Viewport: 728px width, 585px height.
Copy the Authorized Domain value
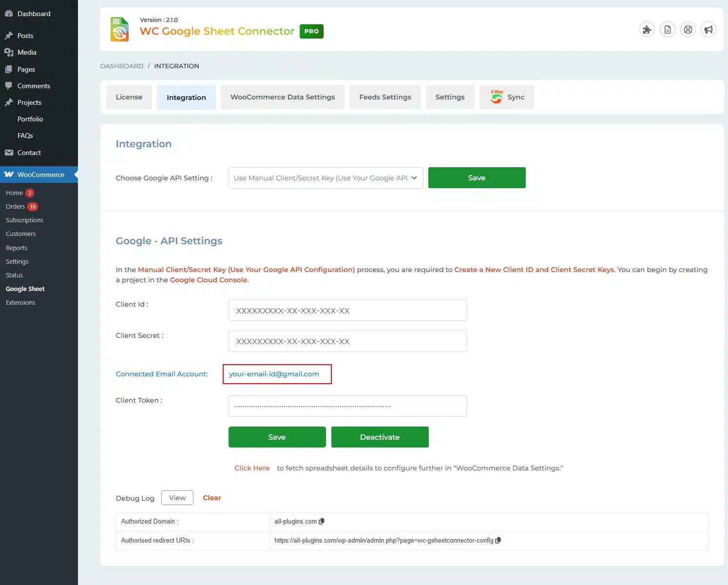[x=322, y=522]
